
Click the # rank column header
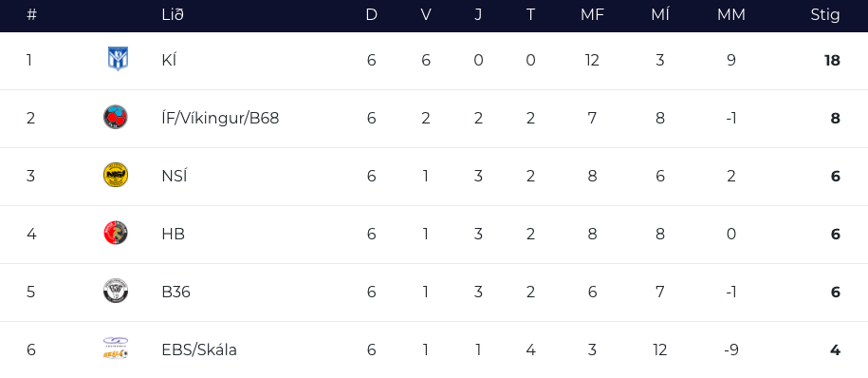(x=31, y=15)
